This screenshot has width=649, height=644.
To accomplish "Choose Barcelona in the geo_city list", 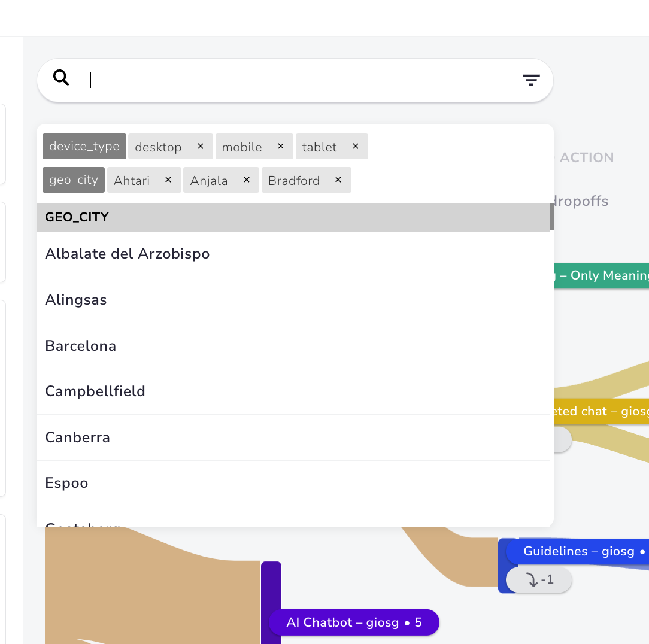I will tap(293, 346).
